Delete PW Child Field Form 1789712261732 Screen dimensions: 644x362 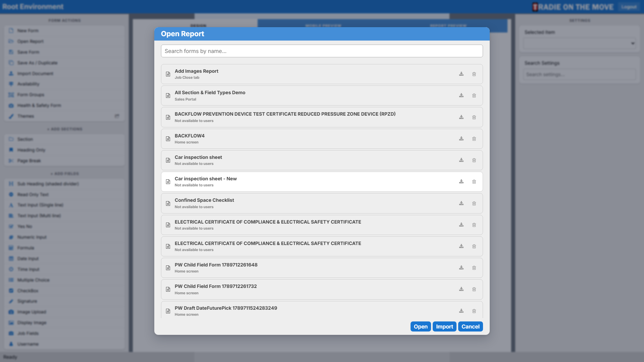click(474, 289)
